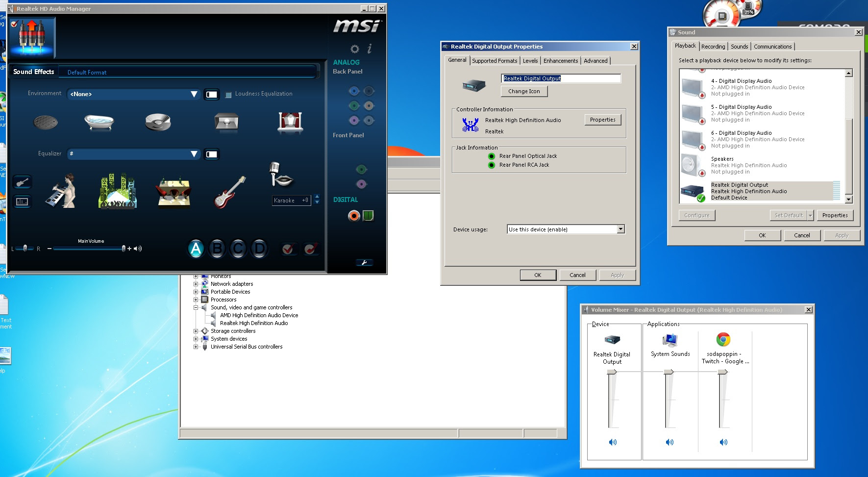Open the Environment dropdown showing None

click(x=134, y=94)
